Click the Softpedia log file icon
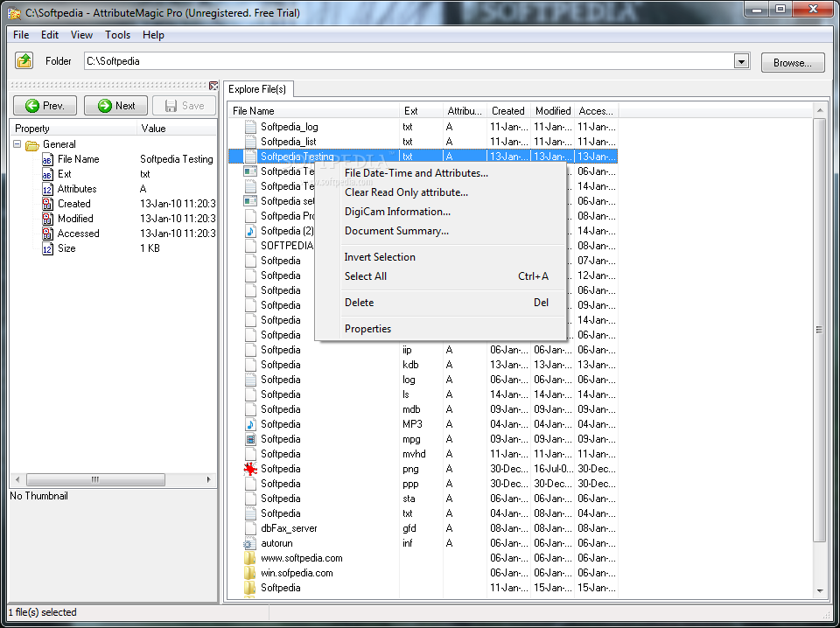This screenshot has height=628, width=840. pyautogui.click(x=250, y=380)
